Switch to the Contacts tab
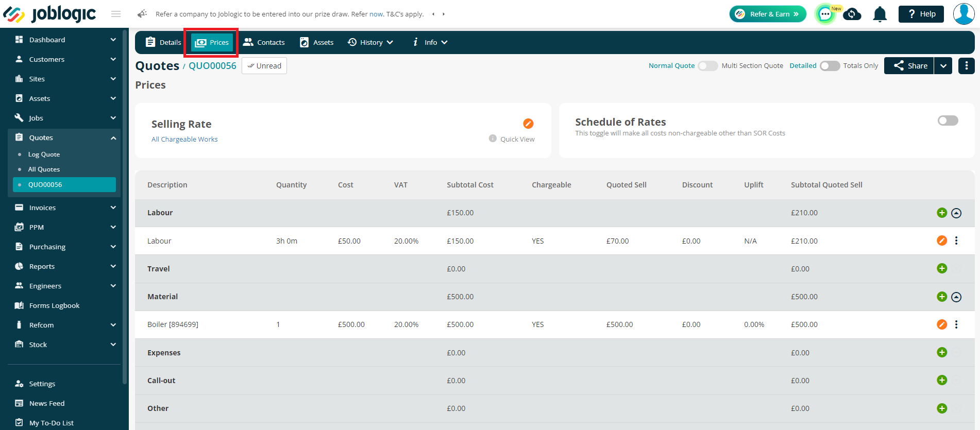This screenshot has height=430, width=980. pyautogui.click(x=264, y=42)
